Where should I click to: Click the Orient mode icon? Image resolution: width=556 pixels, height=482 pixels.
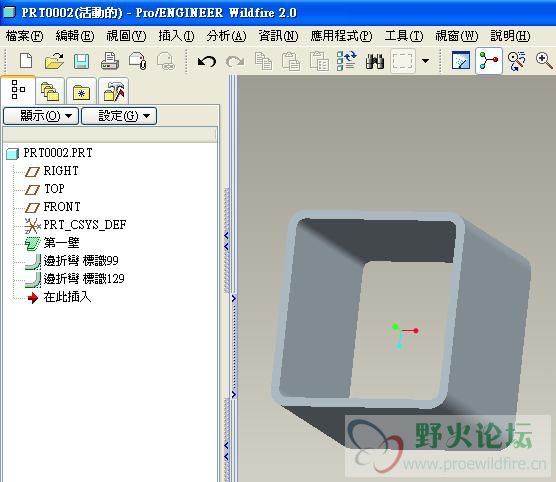coord(517,61)
